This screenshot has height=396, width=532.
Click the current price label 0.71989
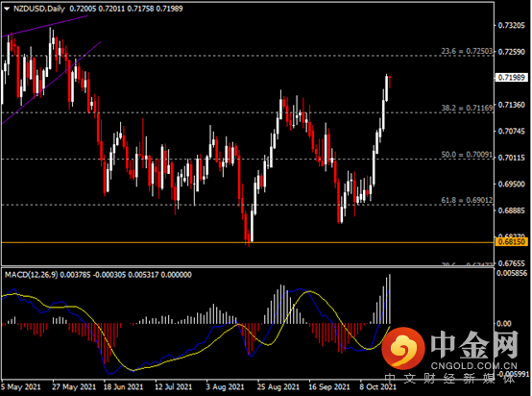[512, 78]
